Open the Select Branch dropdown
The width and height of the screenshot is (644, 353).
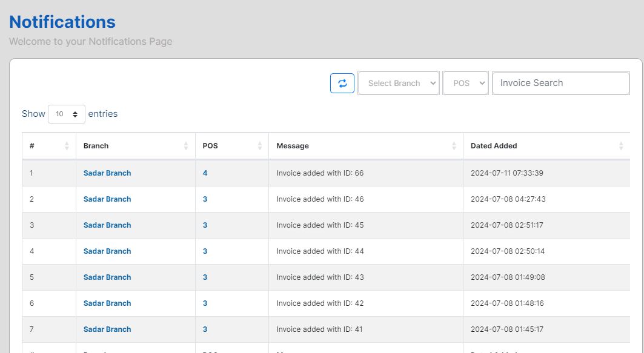pos(399,84)
